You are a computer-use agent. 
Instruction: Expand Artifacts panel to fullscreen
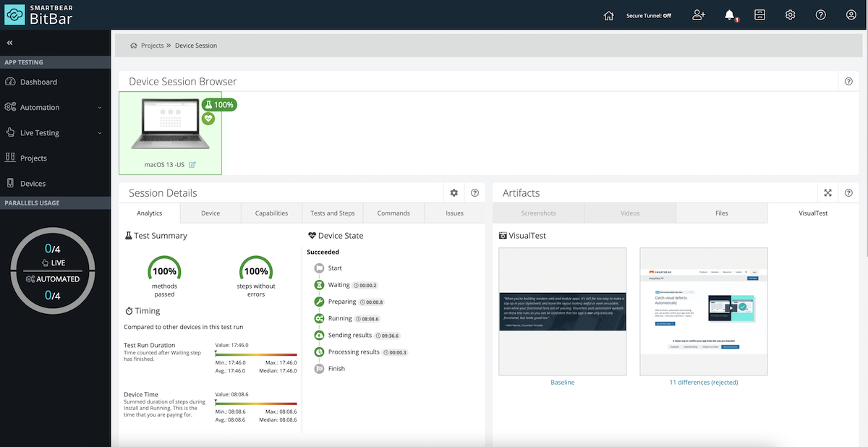[827, 193]
